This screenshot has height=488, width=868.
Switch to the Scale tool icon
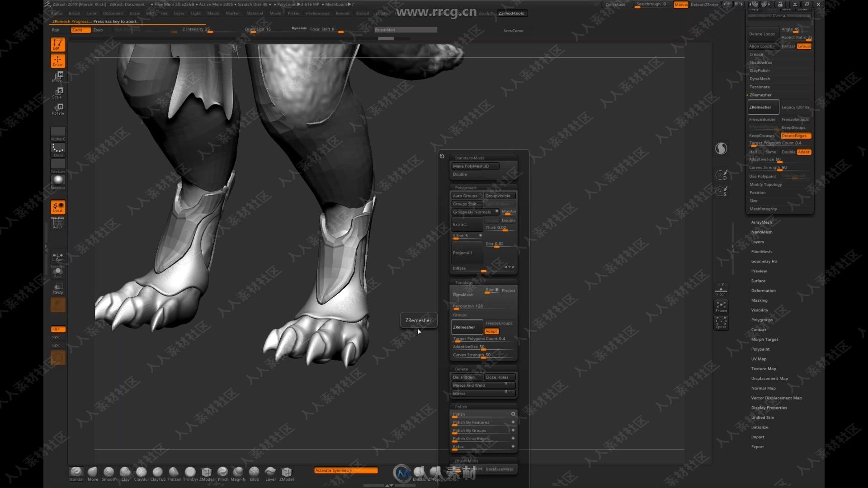pyautogui.click(x=58, y=93)
